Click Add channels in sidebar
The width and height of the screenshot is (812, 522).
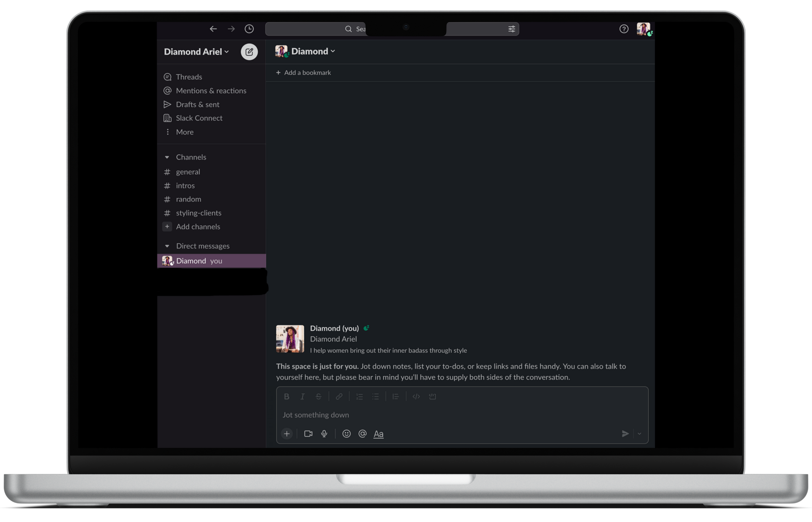point(198,227)
